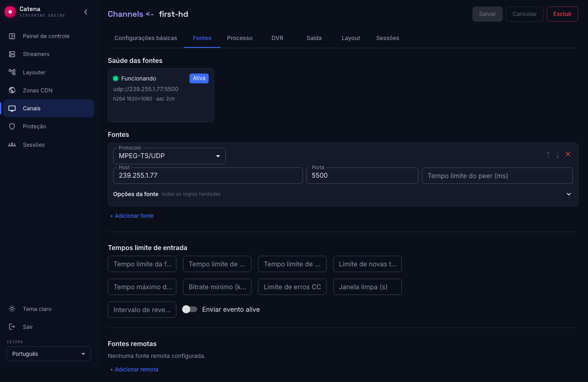Viewport: 588px width, 382px height.
Task: Click the Painel de controle dashboard icon
Action: coord(12,36)
